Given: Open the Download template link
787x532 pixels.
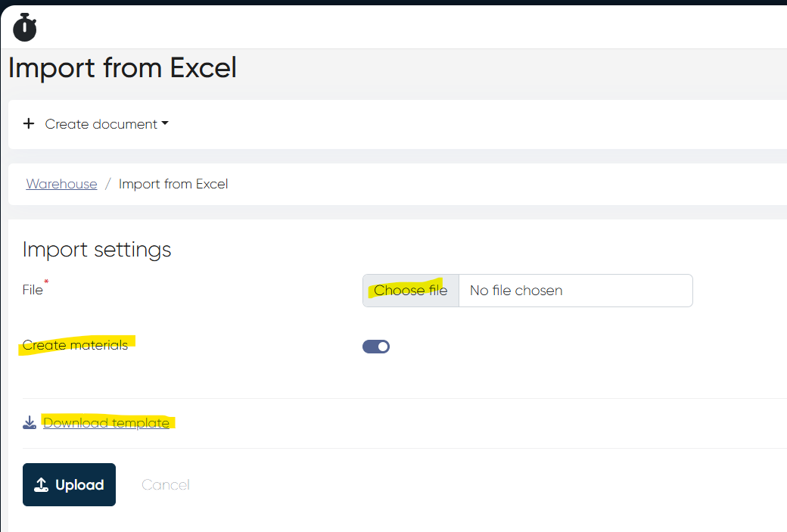Looking at the screenshot, I should 106,423.
